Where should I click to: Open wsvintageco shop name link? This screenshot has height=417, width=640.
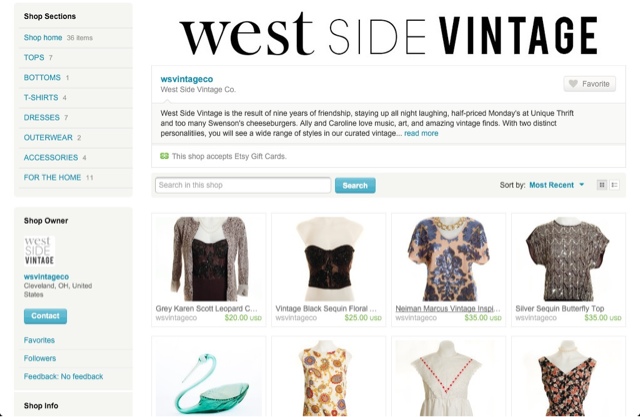click(x=187, y=79)
